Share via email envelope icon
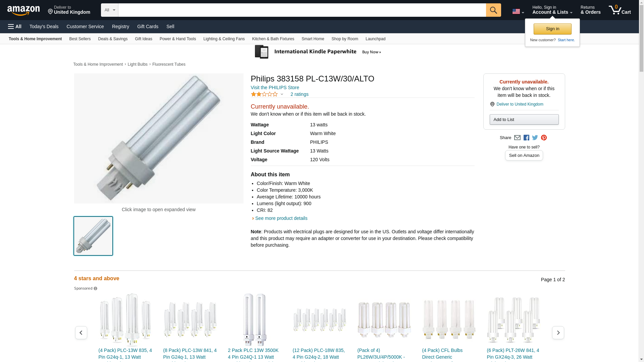644x362 pixels. click(517, 138)
